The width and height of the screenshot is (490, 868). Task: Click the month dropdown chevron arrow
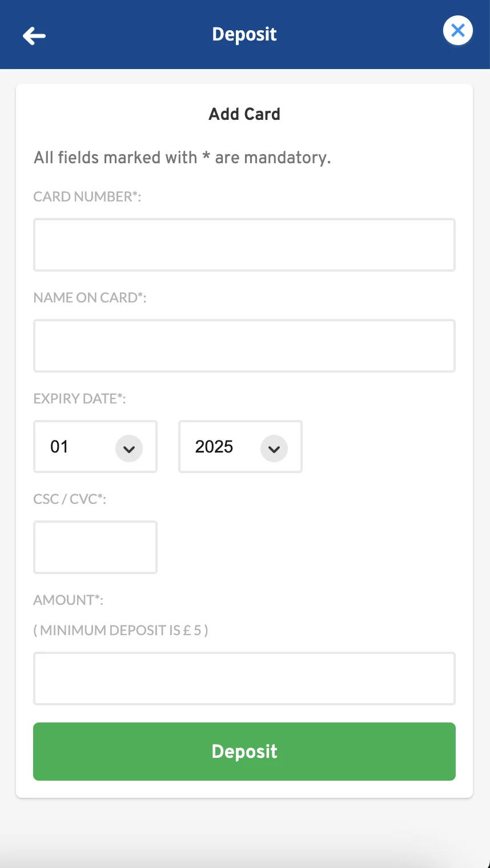coord(129,449)
